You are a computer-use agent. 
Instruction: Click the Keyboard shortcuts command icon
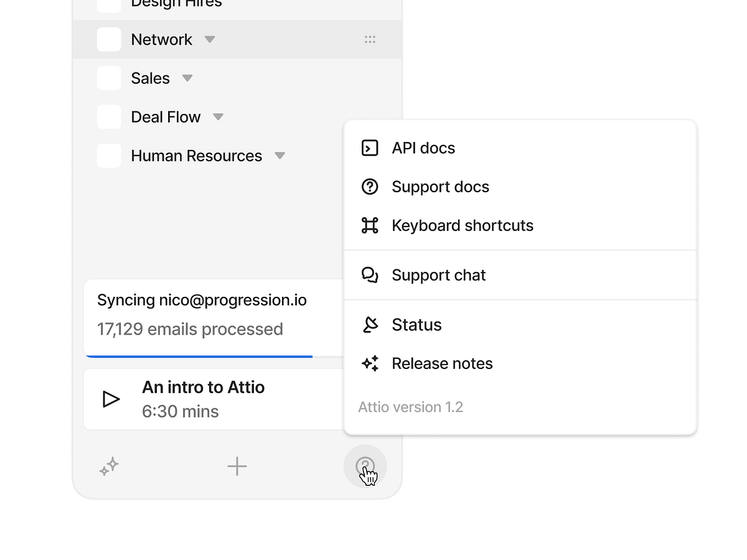370,225
